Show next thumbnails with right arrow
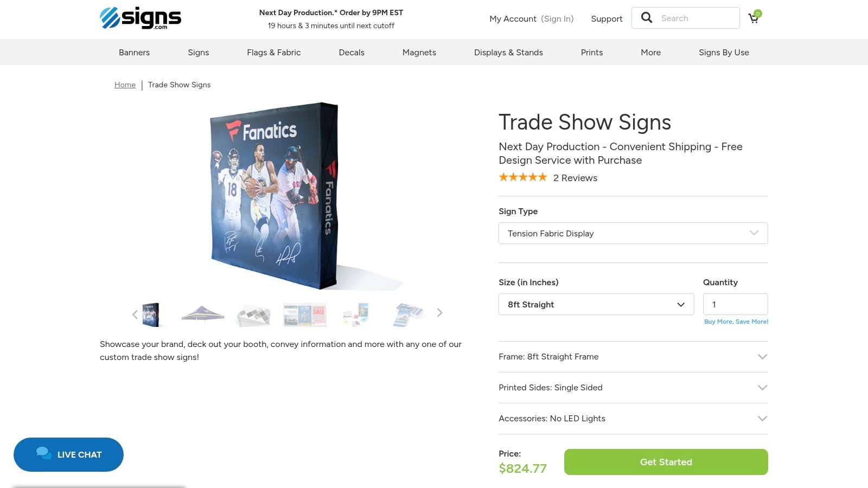Image resolution: width=868 pixels, height=488 pixels. pyautogui.click(x=439, y=313)
